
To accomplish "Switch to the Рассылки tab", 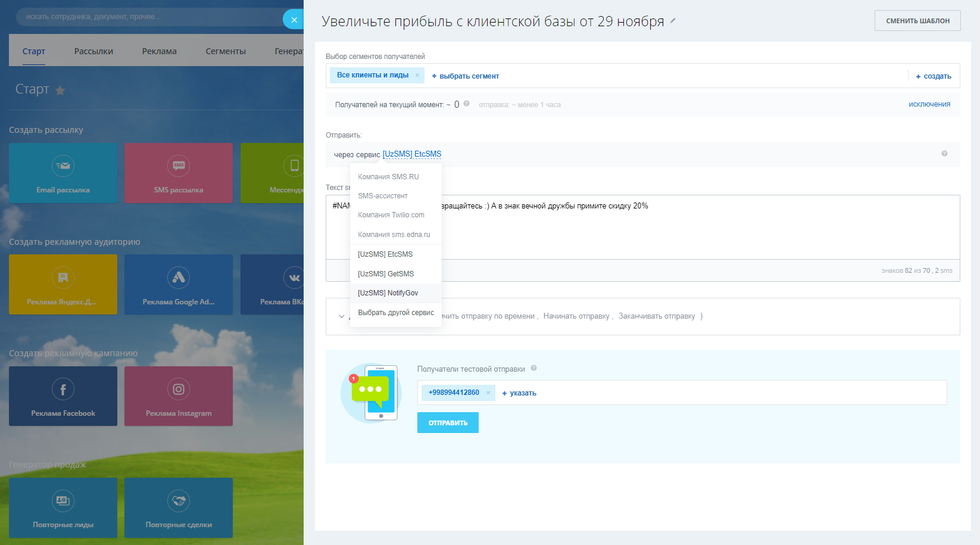I will pyautogui.click(x=93, y=51).
